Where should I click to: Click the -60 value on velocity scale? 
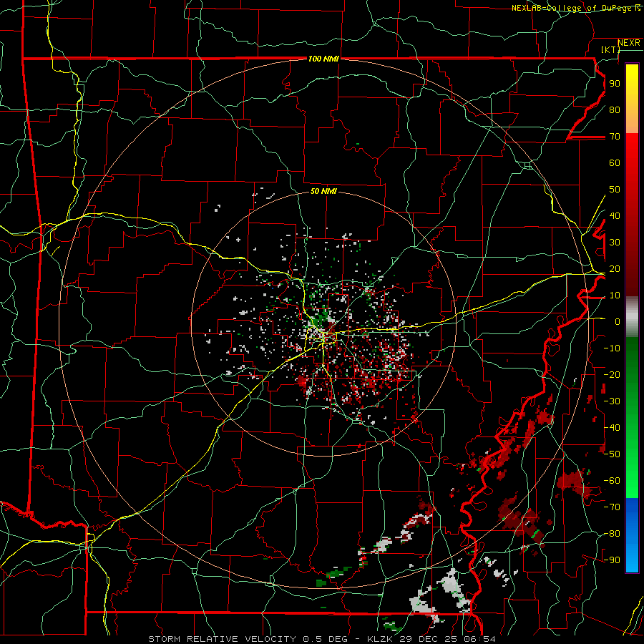point(613,481)
